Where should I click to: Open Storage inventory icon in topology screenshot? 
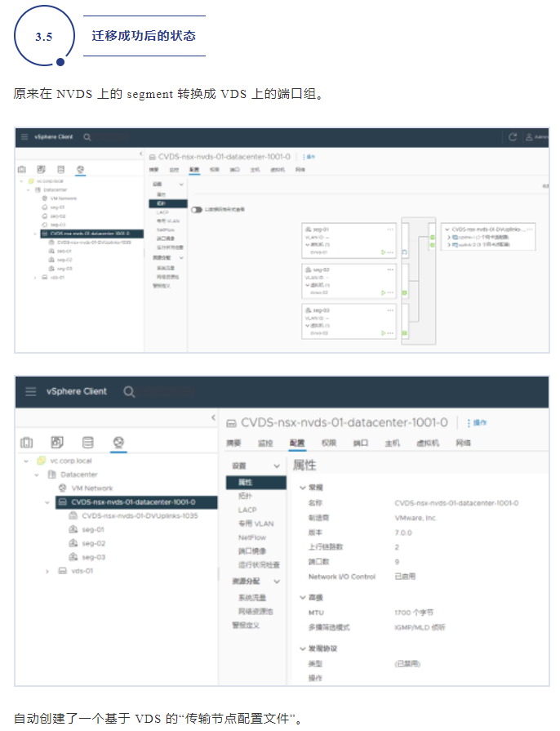(x=61, y=169)
